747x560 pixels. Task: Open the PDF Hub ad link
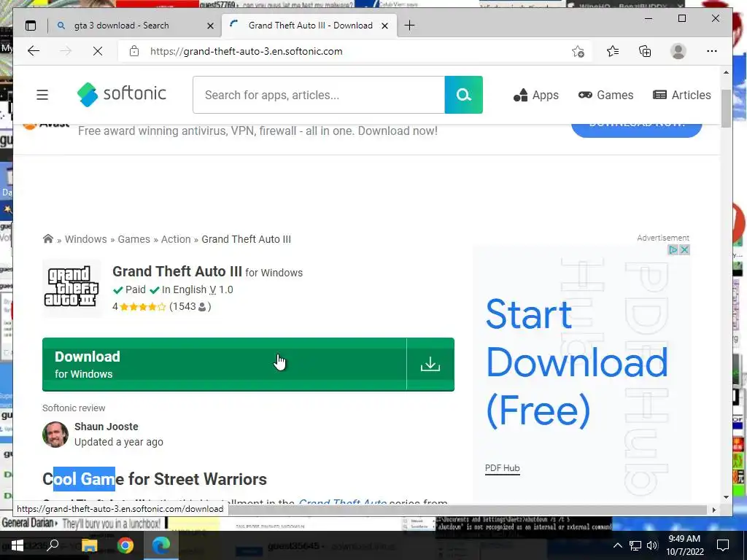click(502, 468)
